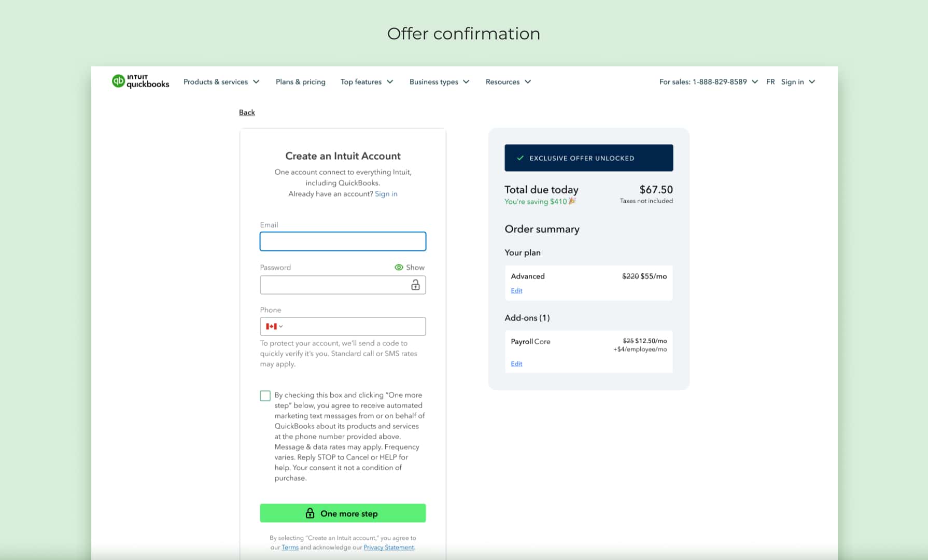928x560 pixels.
Task: Click the "Your plan" label
Action: (523, 253)
